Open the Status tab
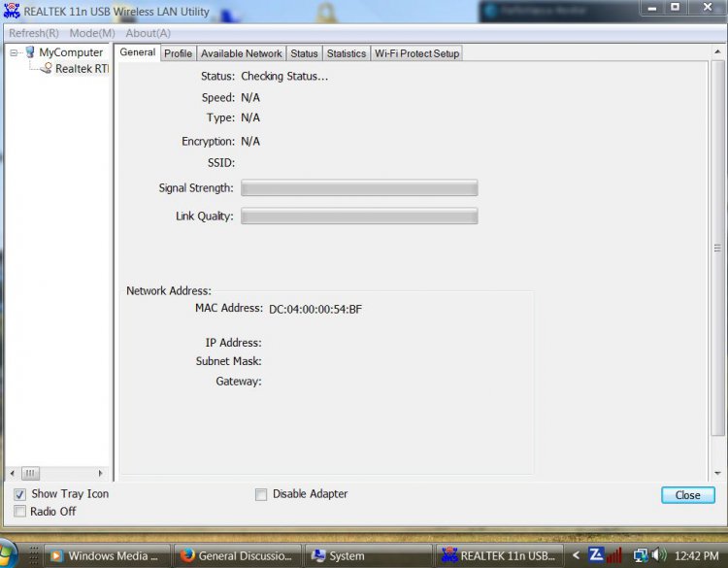The height and width of the screenshot is (568, 728). point(304,53)
